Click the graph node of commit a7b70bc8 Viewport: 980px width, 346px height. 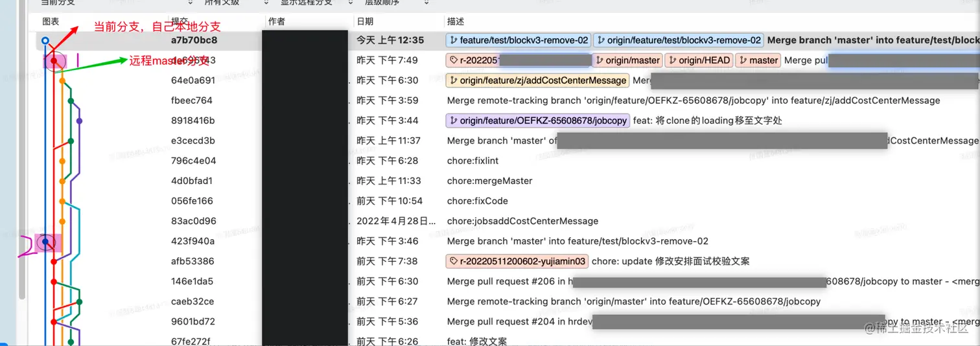[x=45, y=41]
